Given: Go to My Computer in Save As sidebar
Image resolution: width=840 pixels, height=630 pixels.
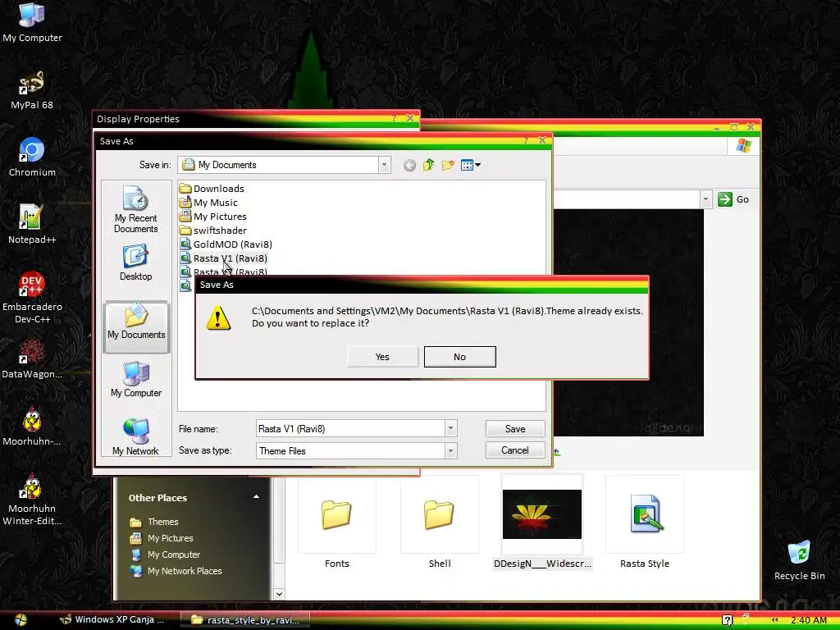Looking at the screenshot, I should [x=136, y=379].
